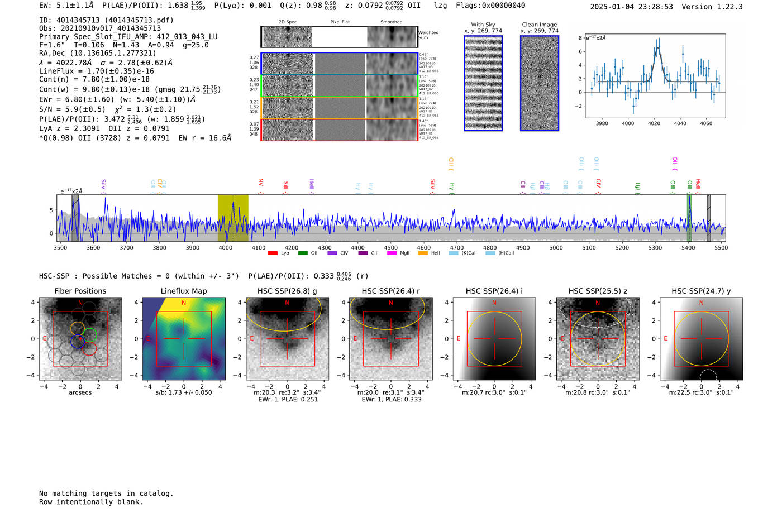Click the Clean Image CCD cutout
The height and width of the screenshot is (532, 782).
tap(540, 83)
